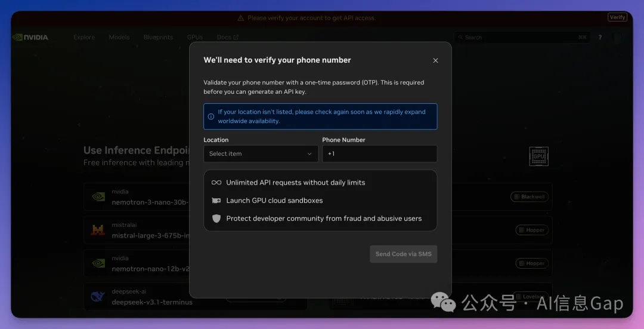Open the Explore menu item

coord(84,37)
